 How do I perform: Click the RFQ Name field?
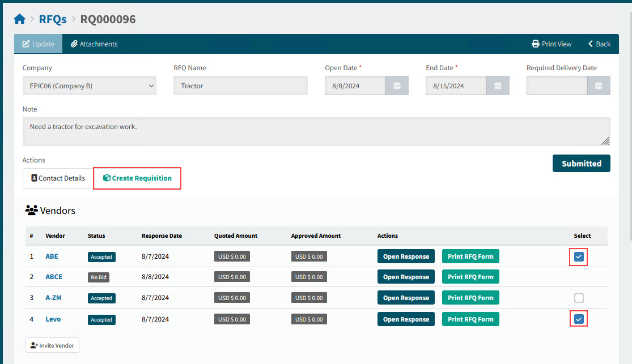click(241, 86)
